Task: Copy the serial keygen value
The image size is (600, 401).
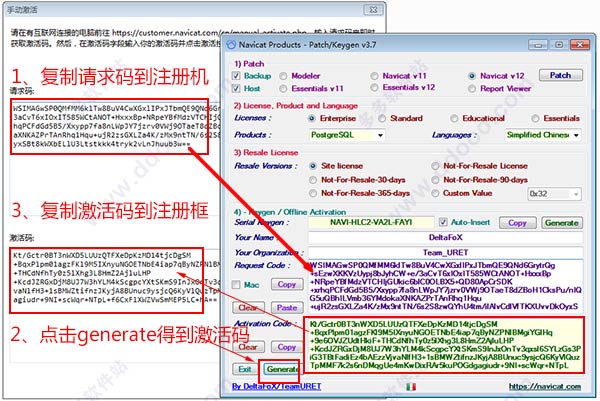Action: coord(517,223)
